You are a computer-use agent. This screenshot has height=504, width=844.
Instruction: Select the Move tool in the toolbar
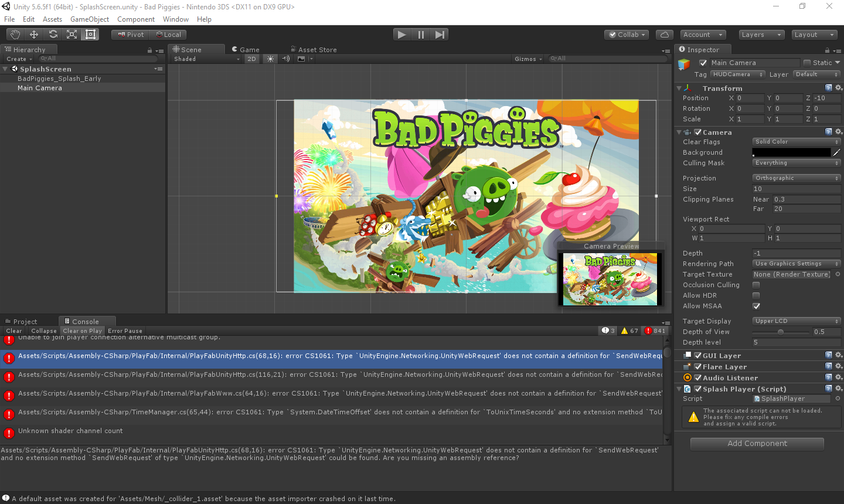(34, 35)
